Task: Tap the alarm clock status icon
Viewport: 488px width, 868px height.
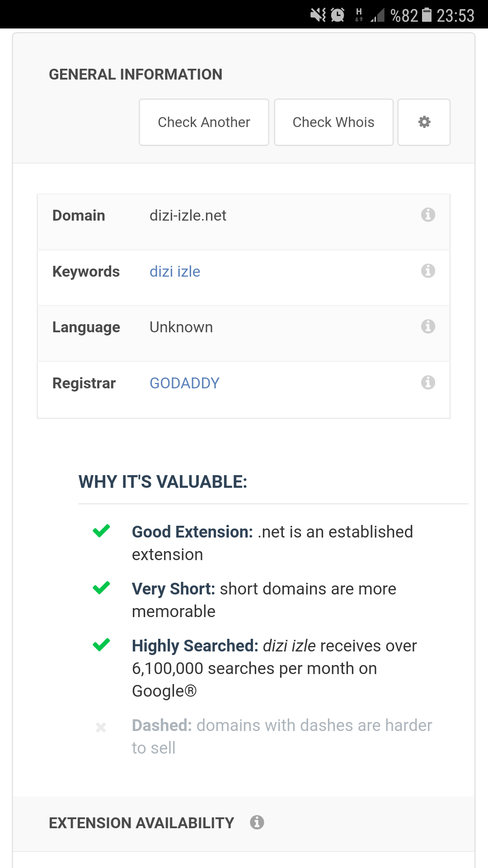Action: click(338, 15)
